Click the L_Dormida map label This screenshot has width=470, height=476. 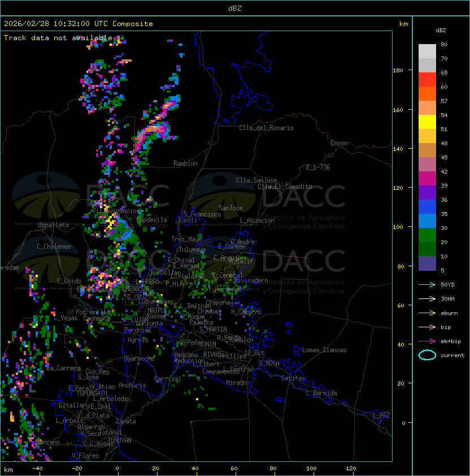coord(321,393)
